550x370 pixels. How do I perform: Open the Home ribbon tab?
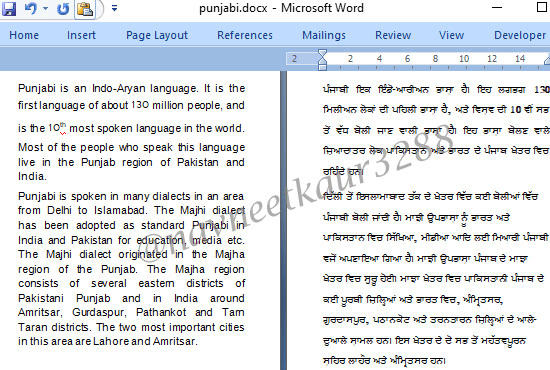coord(24,35)
